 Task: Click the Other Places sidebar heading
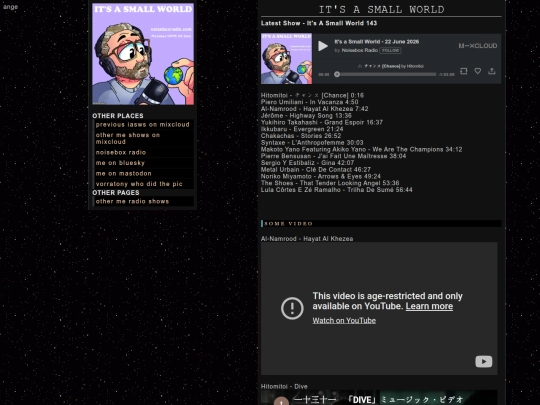point(118,116)
